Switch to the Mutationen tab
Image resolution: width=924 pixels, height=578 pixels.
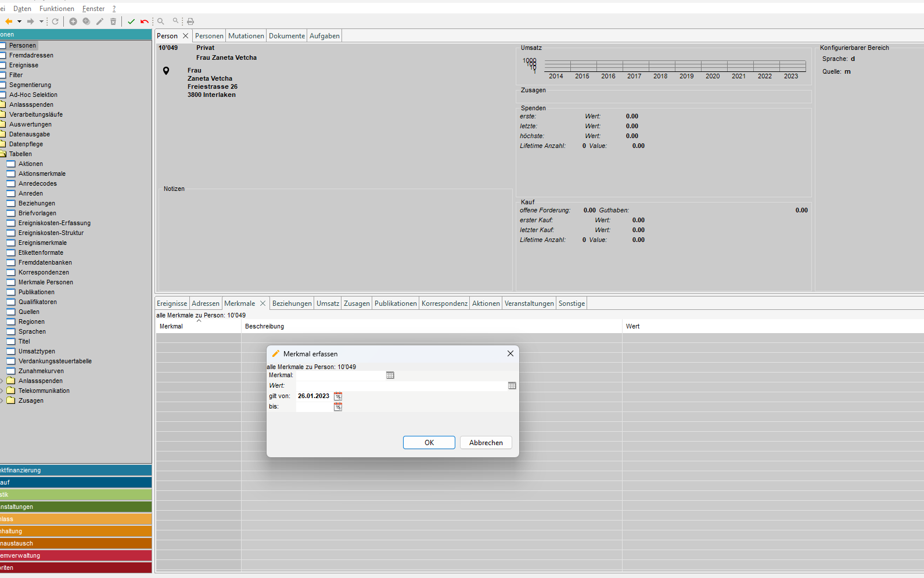click(x=246, y=36)
